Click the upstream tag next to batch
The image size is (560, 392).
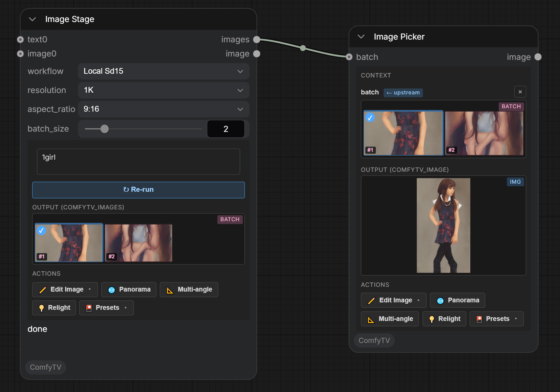(x=403, y=93)
